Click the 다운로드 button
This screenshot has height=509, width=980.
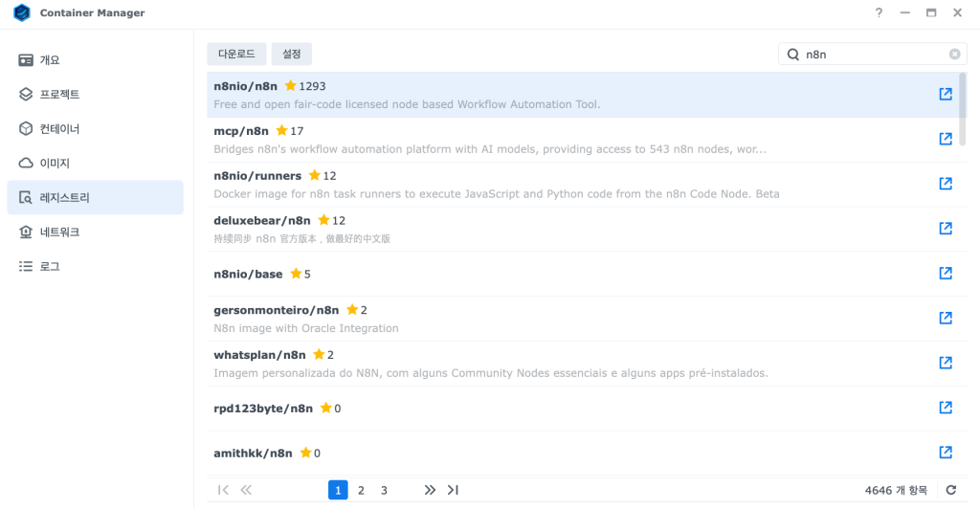[237, 55]
